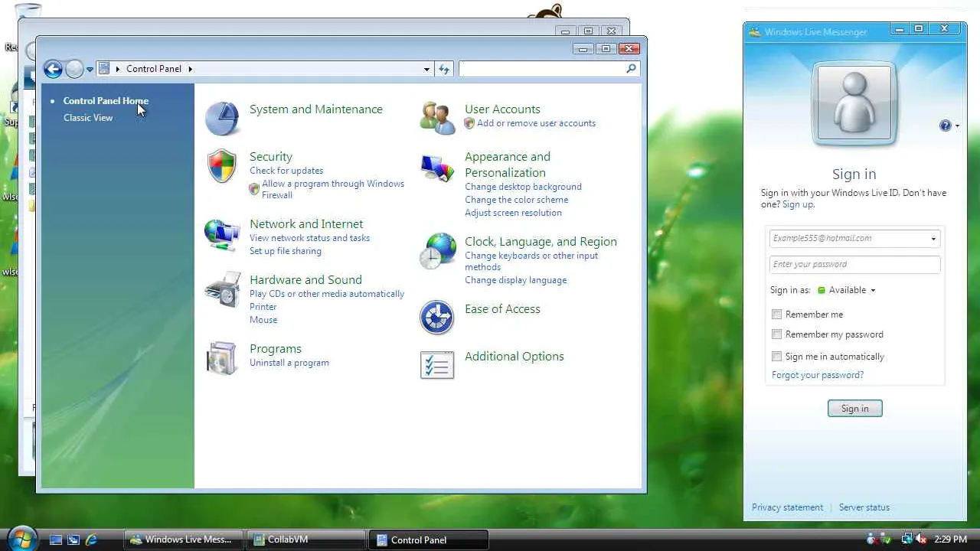Open Uninstall a program link
The image size is (980, 551).
click(289, 363)
